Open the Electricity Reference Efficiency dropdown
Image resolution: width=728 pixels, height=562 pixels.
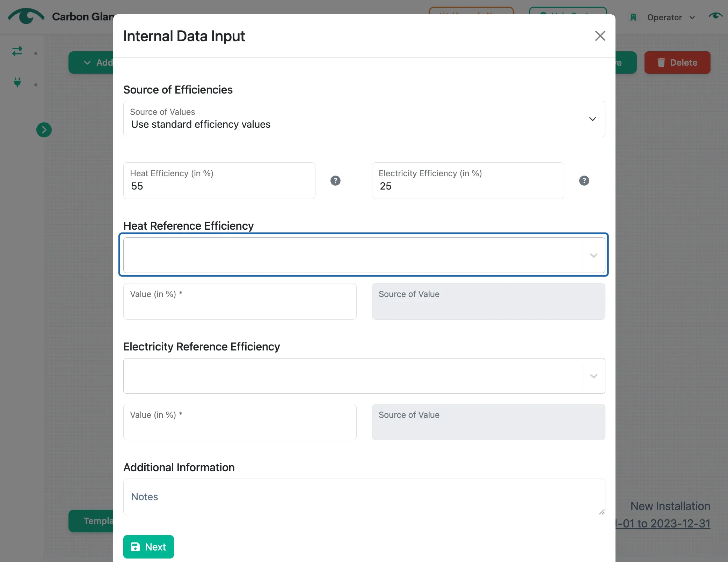click(x=364, y=376)
